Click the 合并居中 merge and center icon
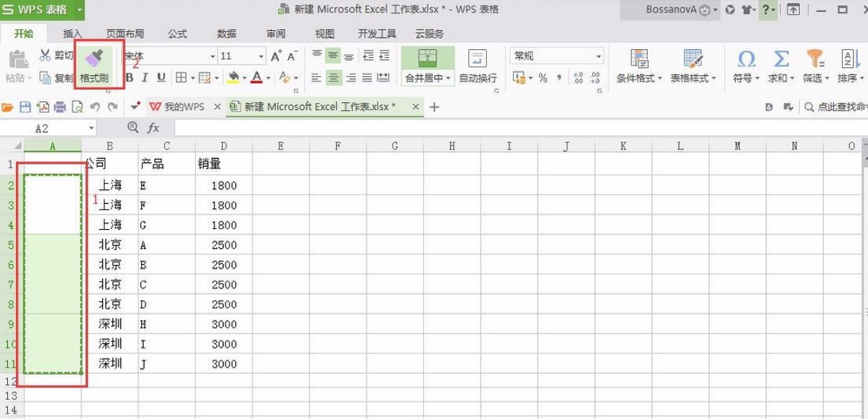The height and width of the screenshot is (419, 868). click(x=427, y=59)
